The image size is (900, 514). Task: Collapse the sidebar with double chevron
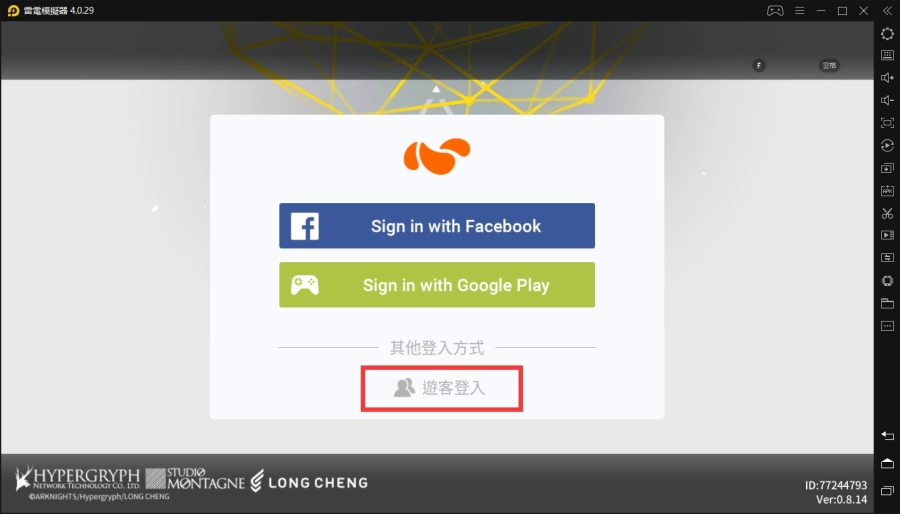coord(887,10)
